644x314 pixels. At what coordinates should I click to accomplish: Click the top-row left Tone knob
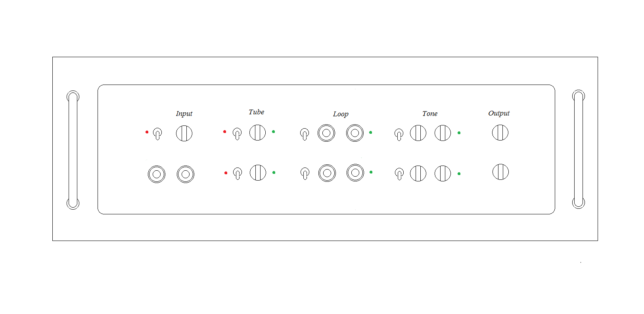tap(418, 133)
